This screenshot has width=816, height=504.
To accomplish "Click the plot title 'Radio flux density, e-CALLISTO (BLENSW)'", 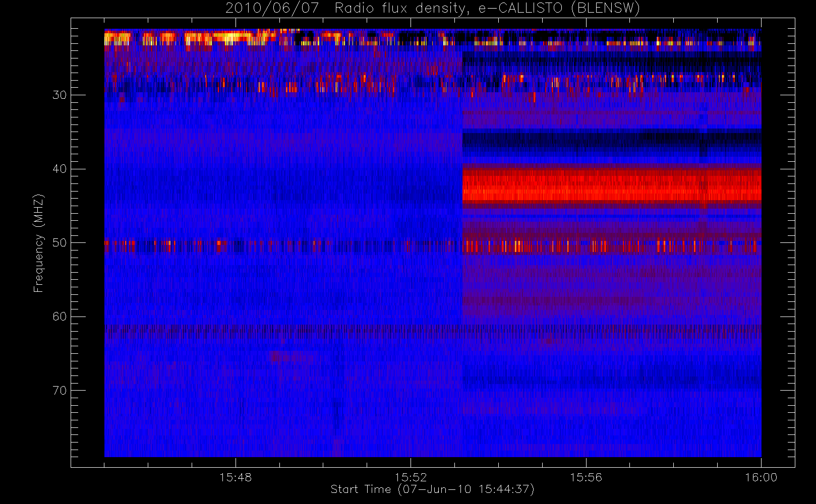I will coord(487,8).
